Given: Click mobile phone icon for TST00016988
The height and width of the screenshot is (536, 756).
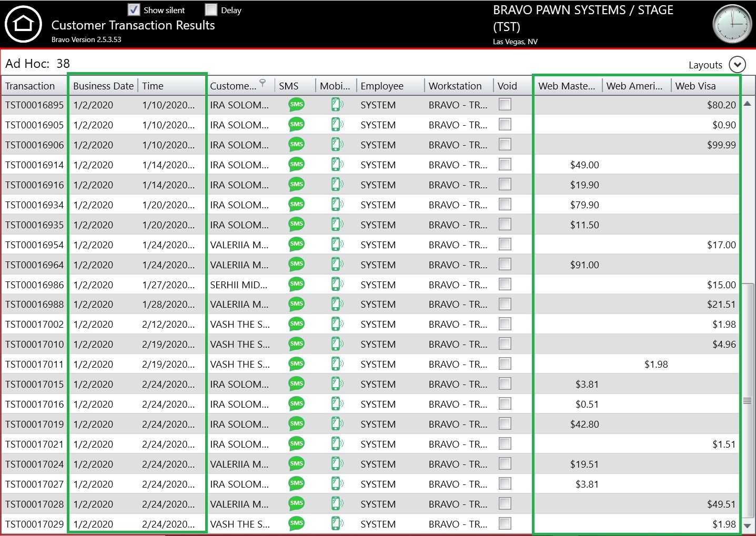Looking at the screenshot, I should (x=337, y=304).
